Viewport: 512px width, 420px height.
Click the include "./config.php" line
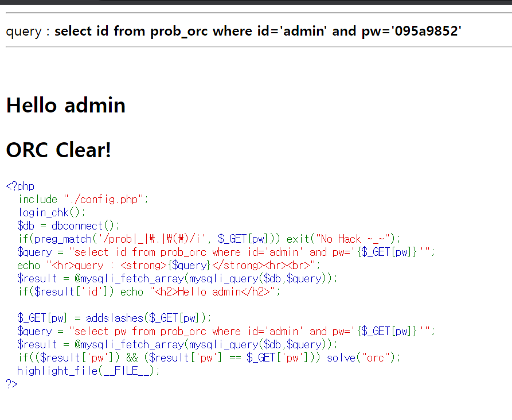(x=83, y=199)
